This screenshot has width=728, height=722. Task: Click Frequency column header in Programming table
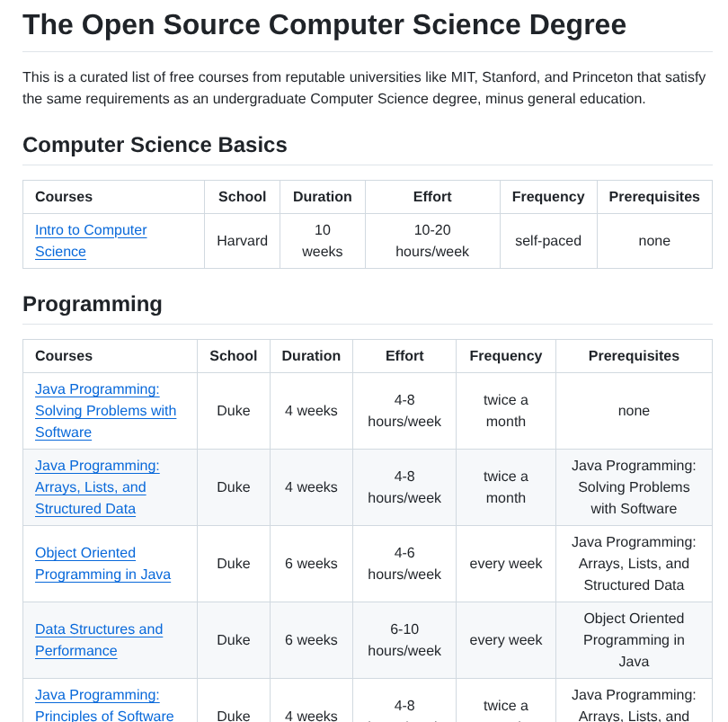506,356
